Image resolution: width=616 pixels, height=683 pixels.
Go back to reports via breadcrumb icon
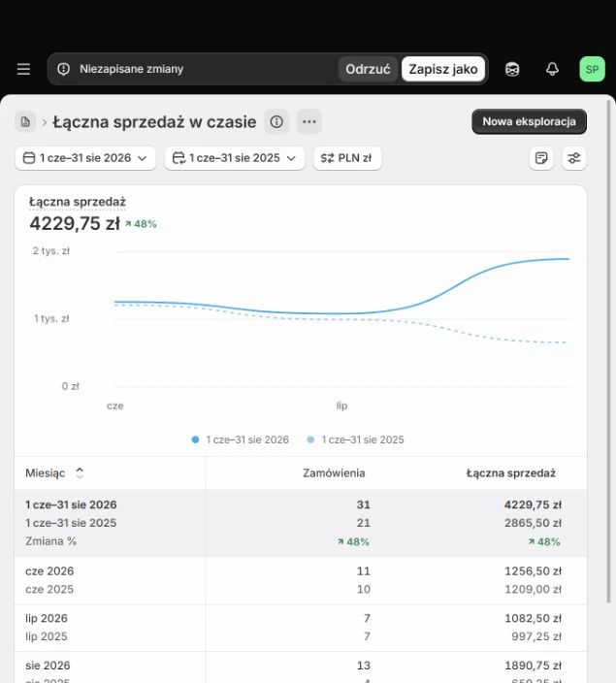pos(25,121)
